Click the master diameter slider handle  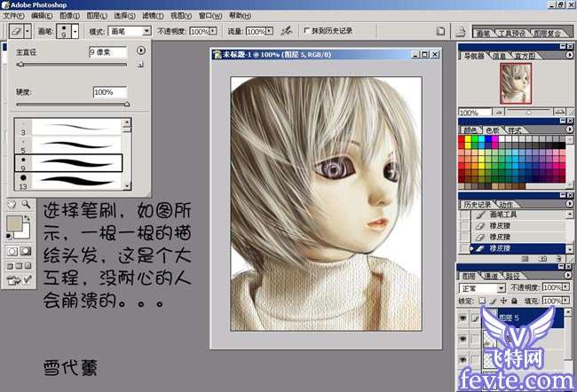point(20,65)
